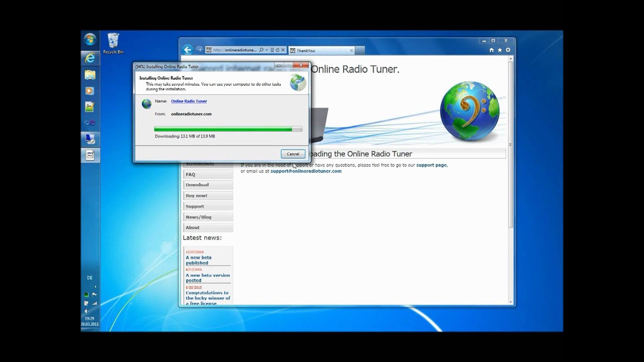Switch to the ThankYou browser tab

pyautogui.click(x=321, y=50)
